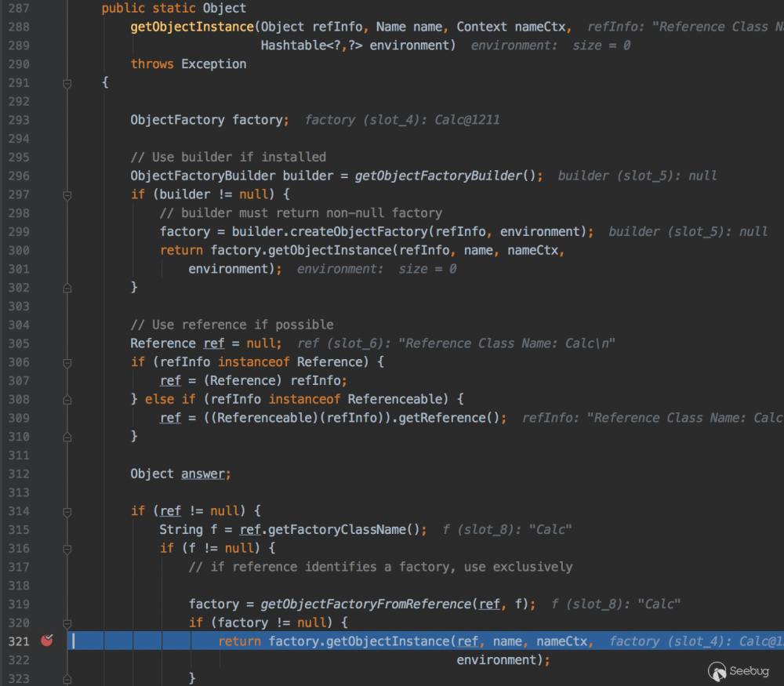Collapse the refInfo instanceof block at line 306
Image resolution: width=784 pixels, height=686 pixels.
coord(67,361)
